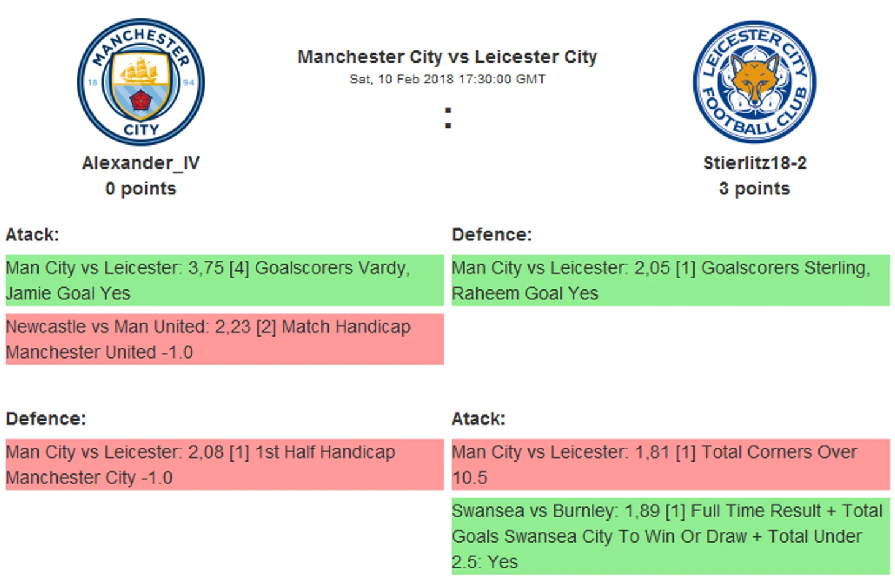
Task: Click the Leicester City fox crest
Action: click(754, 82)
